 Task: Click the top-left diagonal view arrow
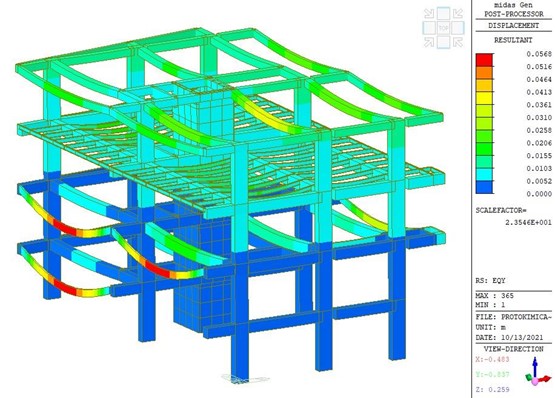pos(429,13)
